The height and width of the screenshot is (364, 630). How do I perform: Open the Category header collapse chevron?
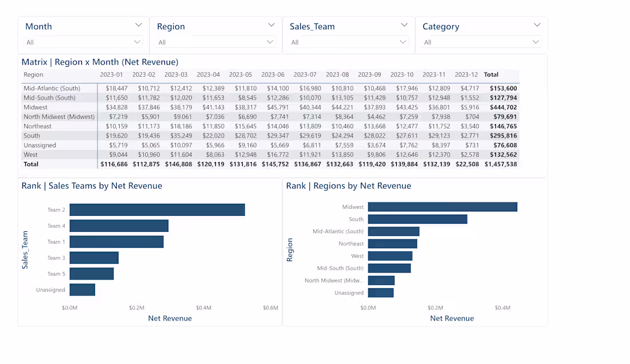coord(537,26)
